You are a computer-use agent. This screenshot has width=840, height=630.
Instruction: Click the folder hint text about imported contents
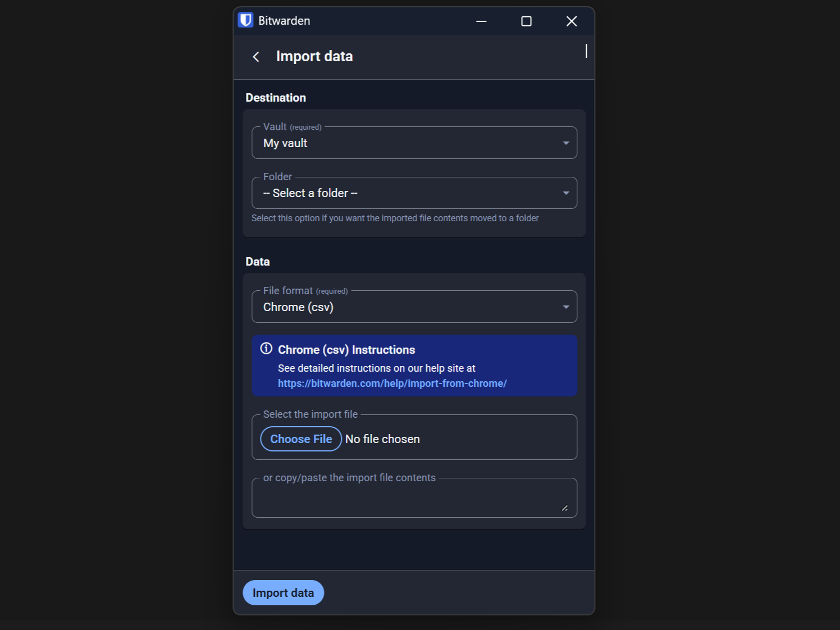pyautogui.click(x=395, y=218)
